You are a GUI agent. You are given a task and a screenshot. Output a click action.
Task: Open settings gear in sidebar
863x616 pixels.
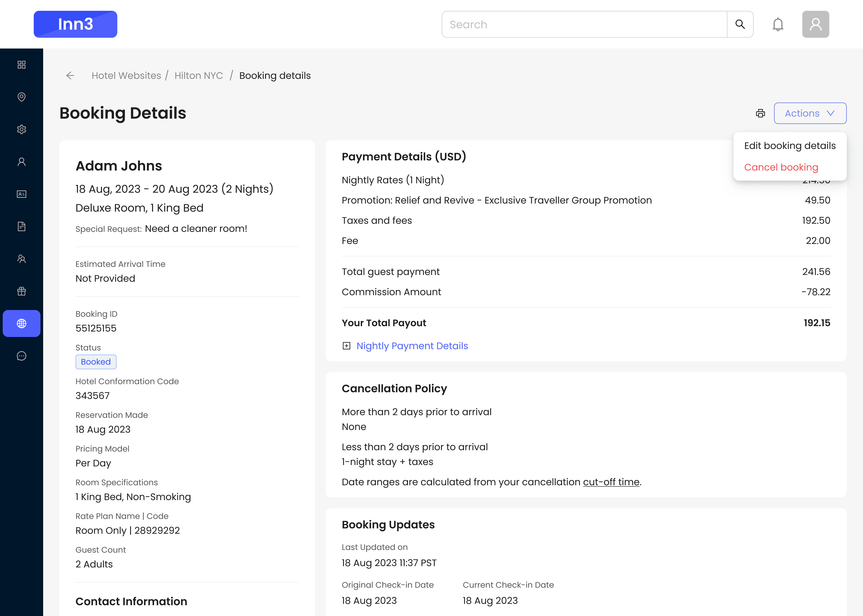22,129
